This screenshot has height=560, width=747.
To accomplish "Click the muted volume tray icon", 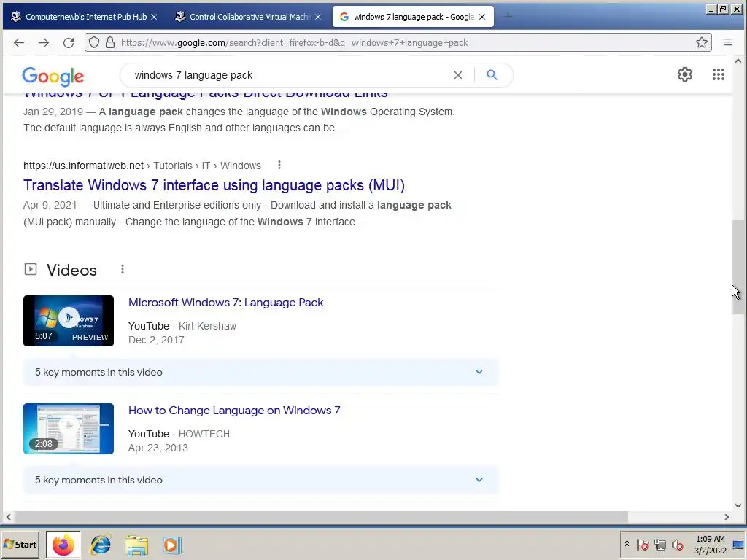I will coord(678,544).
